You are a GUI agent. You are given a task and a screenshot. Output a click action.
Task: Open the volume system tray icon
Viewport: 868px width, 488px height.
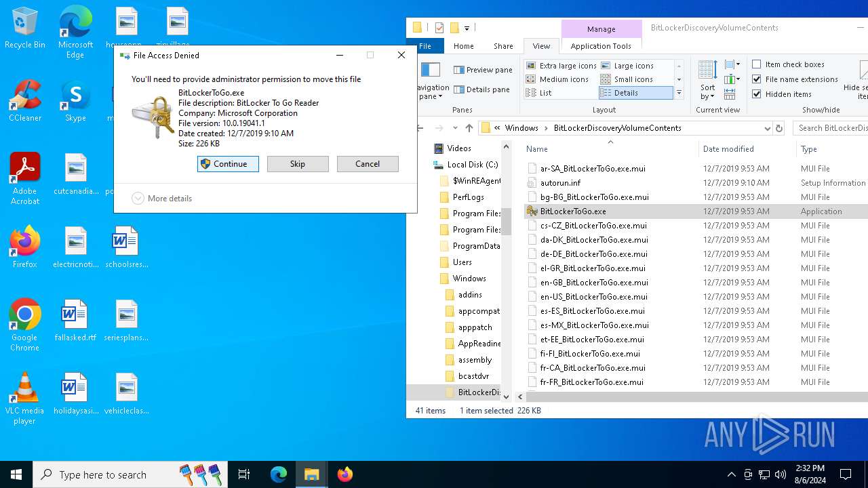(781, 474)
